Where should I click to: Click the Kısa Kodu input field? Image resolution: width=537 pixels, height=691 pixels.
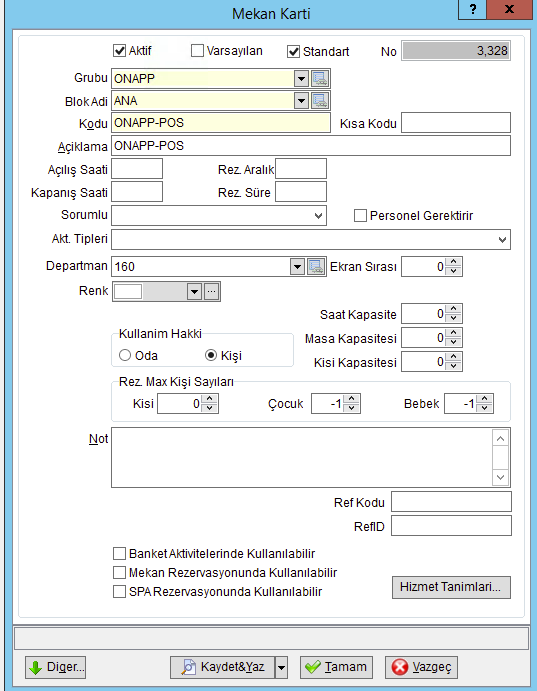click(456, 123)
